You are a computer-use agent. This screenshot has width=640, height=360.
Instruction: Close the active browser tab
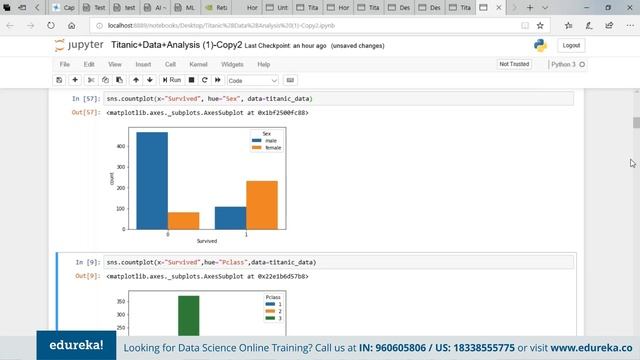[499, 8]
